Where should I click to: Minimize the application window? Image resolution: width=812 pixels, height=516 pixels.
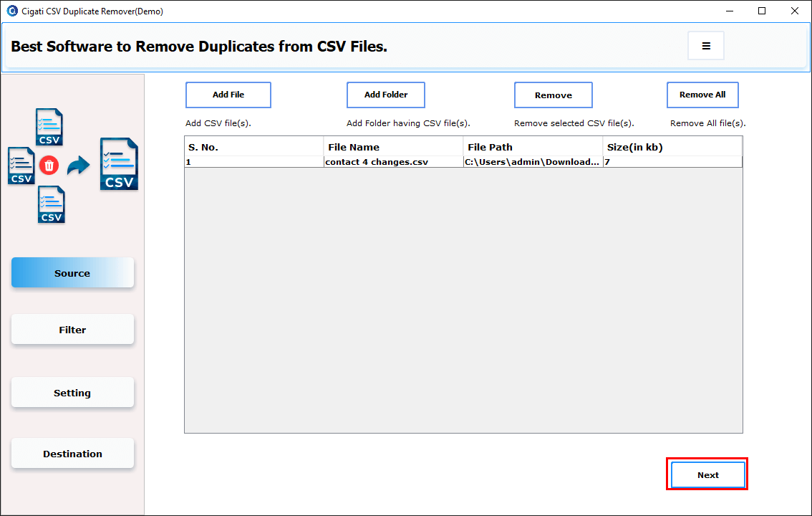(x=730, y=11)
